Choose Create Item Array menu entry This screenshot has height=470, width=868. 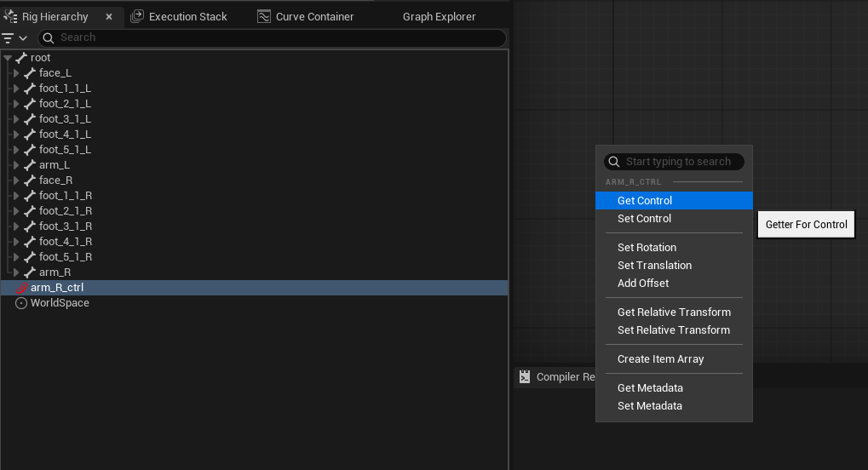tap(674, 359)
